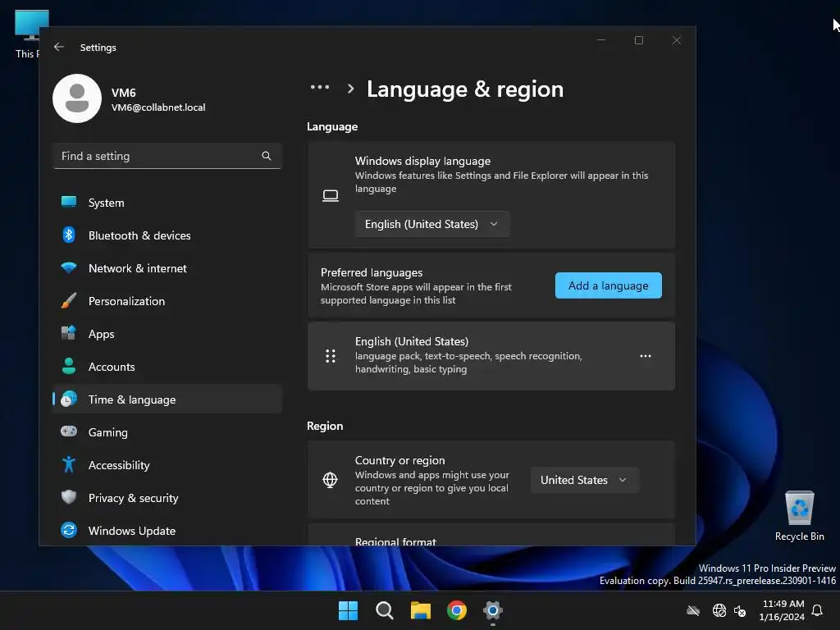Image resolution: width=840 pixels, height=630 pixels.
Task: Click the globe icon next to Country or region
Action: pos(330,480)
